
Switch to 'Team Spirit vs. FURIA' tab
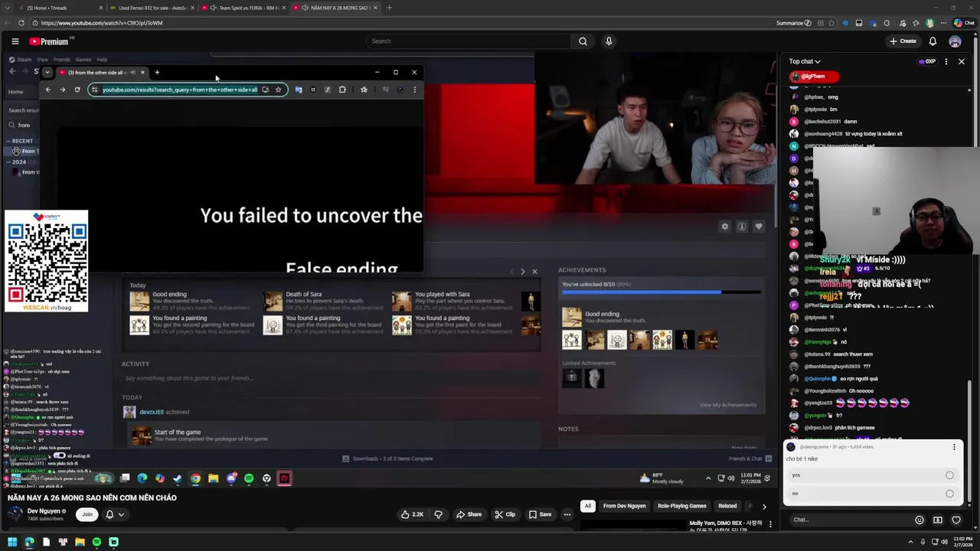point(243,8)
